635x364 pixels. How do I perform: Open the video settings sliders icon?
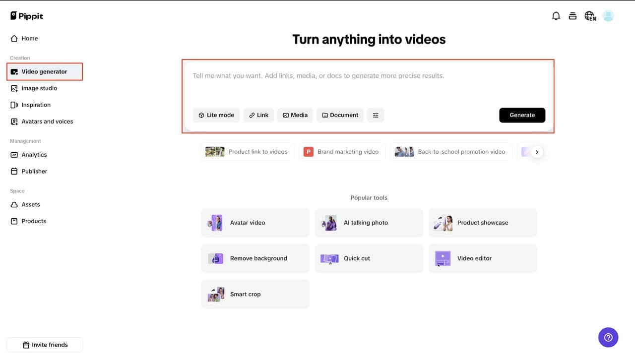pyautogui.click(x=376, y=115)
